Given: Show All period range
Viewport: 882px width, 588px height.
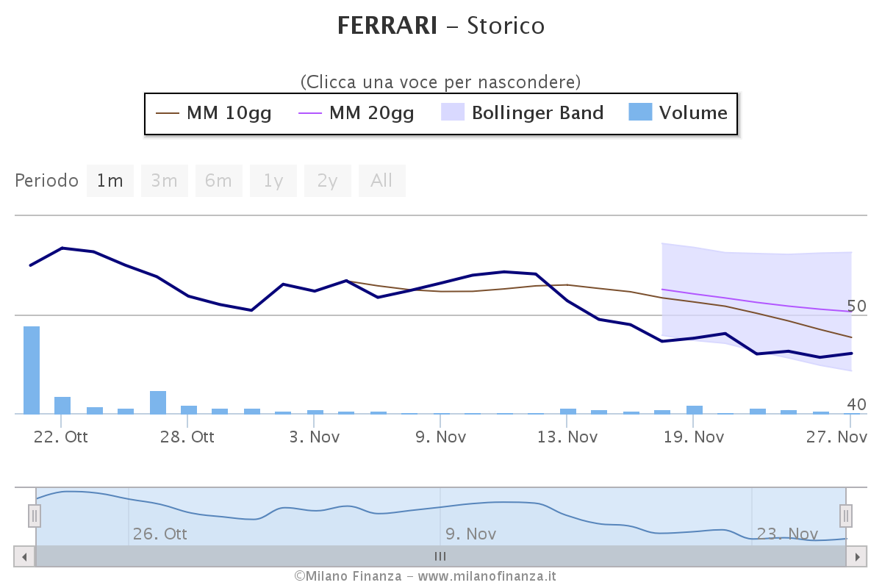Looking at the screenshot, I should (381, 181).
